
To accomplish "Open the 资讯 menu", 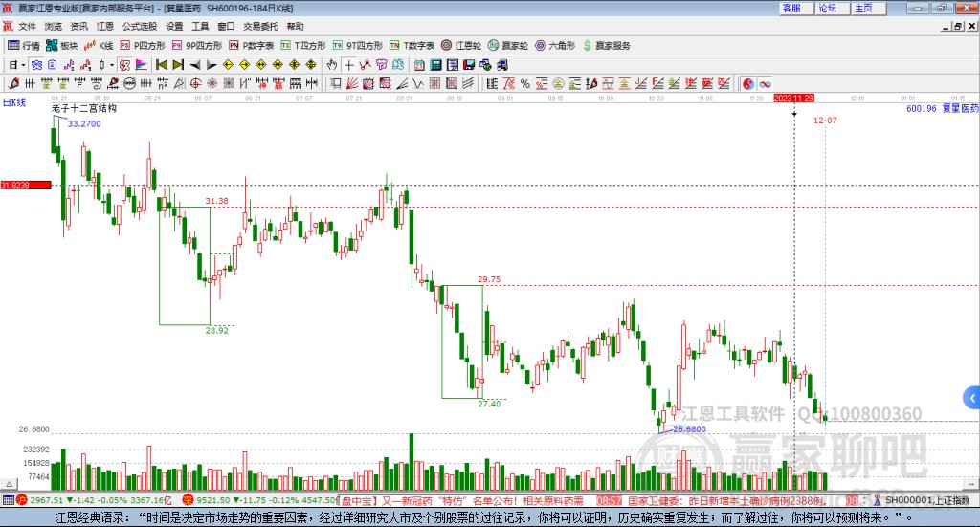I will [x=78, y=26].
